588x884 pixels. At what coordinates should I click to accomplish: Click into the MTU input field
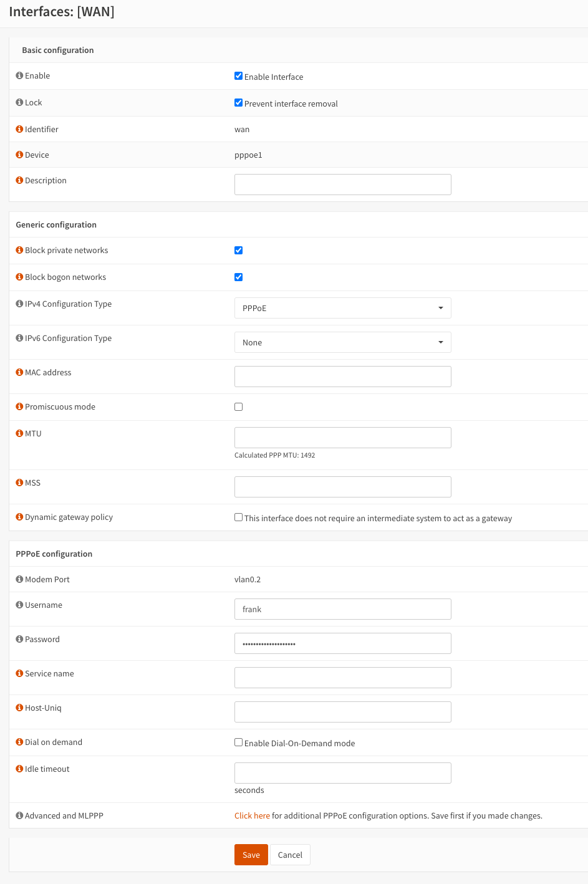[342, 438]
